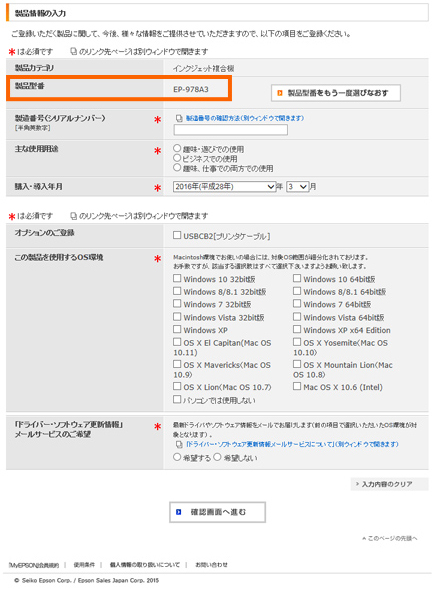Open the purchase month dropdown

pos(297,186)
